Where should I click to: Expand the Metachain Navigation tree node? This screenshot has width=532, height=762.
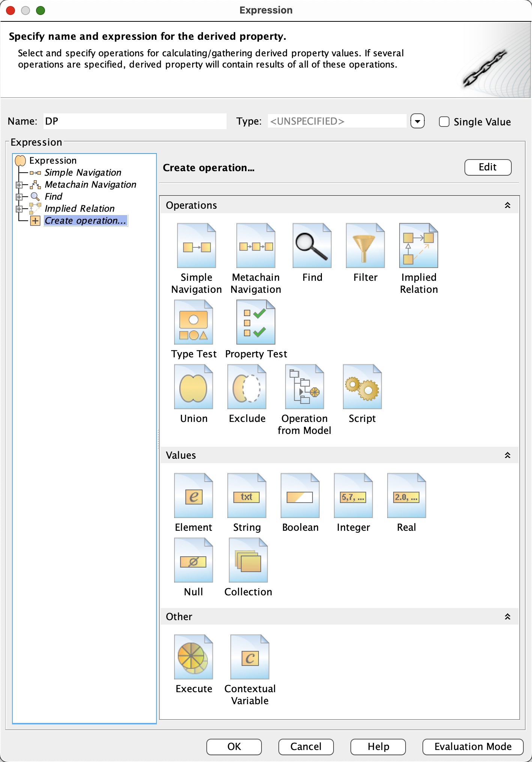(x=19, y=185)
